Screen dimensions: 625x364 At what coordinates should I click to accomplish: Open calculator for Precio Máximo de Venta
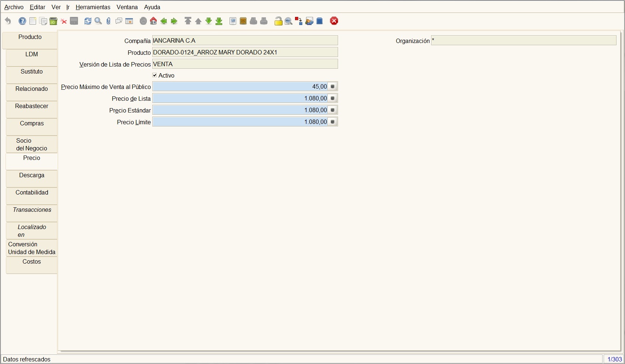tap(333, 86)
